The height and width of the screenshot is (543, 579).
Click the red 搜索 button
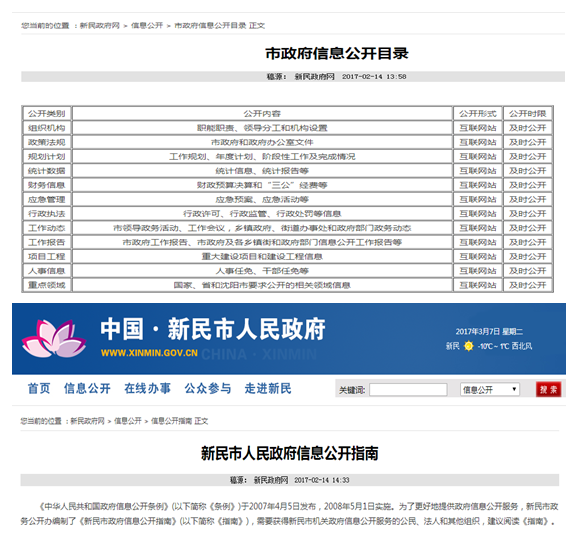pos(548,389)
